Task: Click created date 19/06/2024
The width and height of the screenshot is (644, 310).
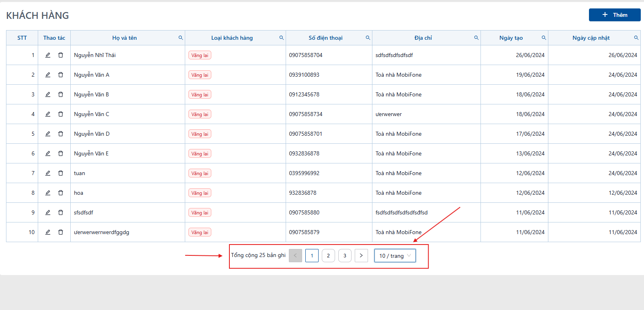Action: tap(530, 75)
